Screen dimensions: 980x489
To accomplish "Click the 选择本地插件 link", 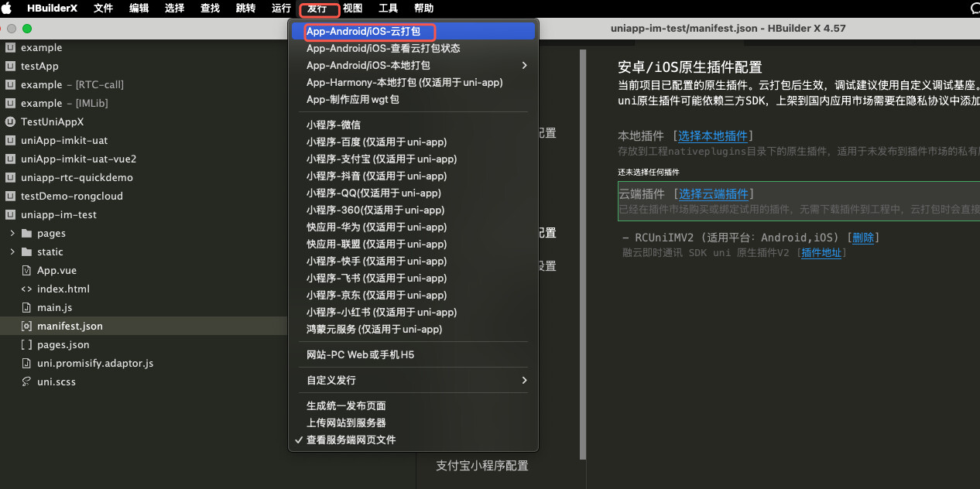I will pos(713,136).
